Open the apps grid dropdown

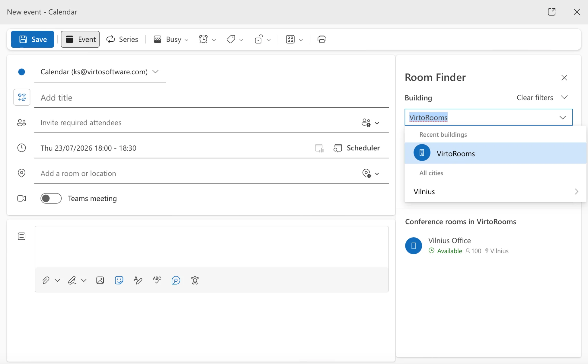(x=294, y=39)
